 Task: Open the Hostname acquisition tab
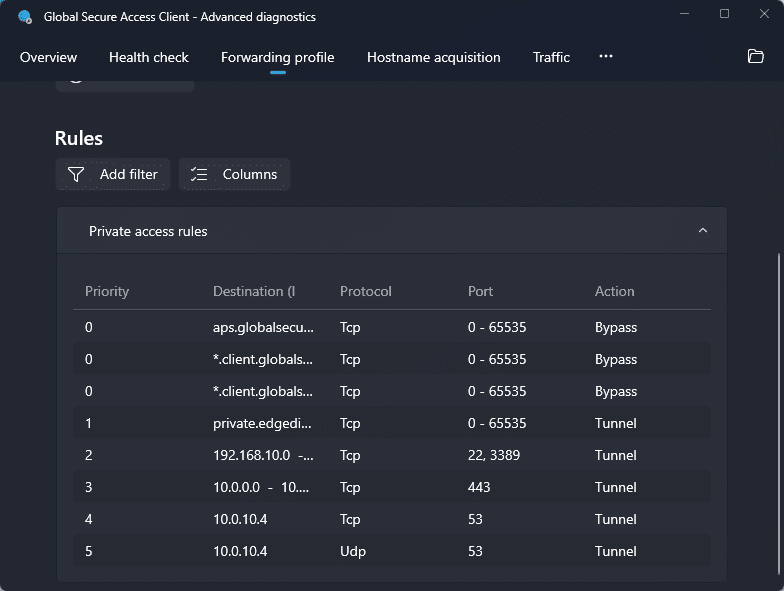pyautogui.click(x=434, y=58)
